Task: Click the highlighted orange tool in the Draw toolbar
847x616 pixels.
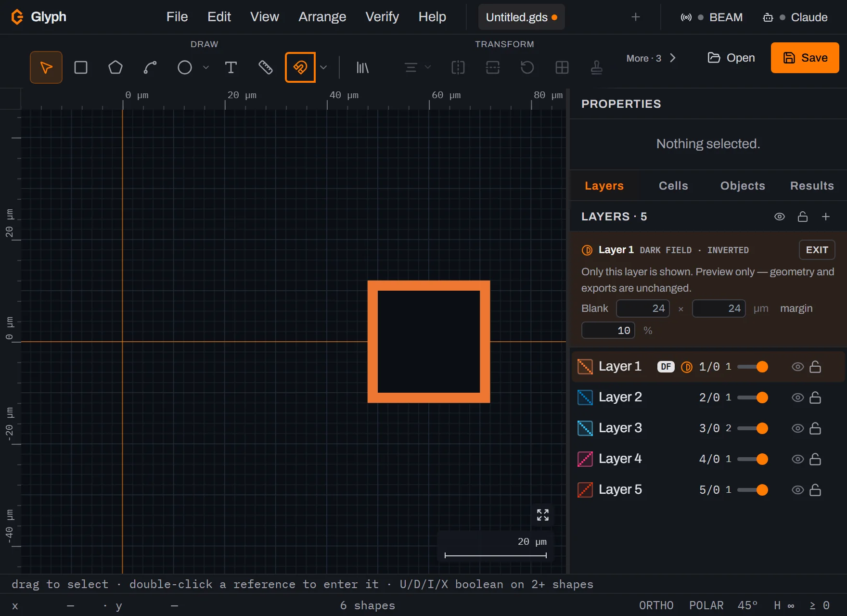Action: coord(300,67)
